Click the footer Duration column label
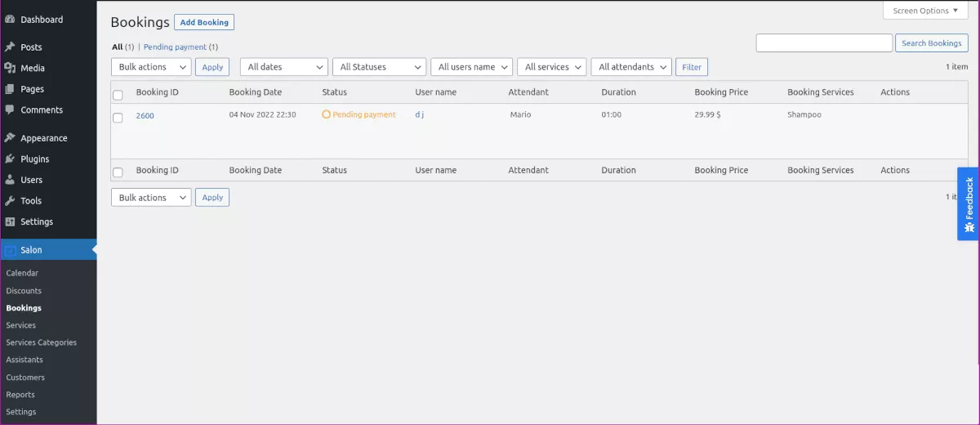This screenshot has height=425, width=980. point(618,170)
